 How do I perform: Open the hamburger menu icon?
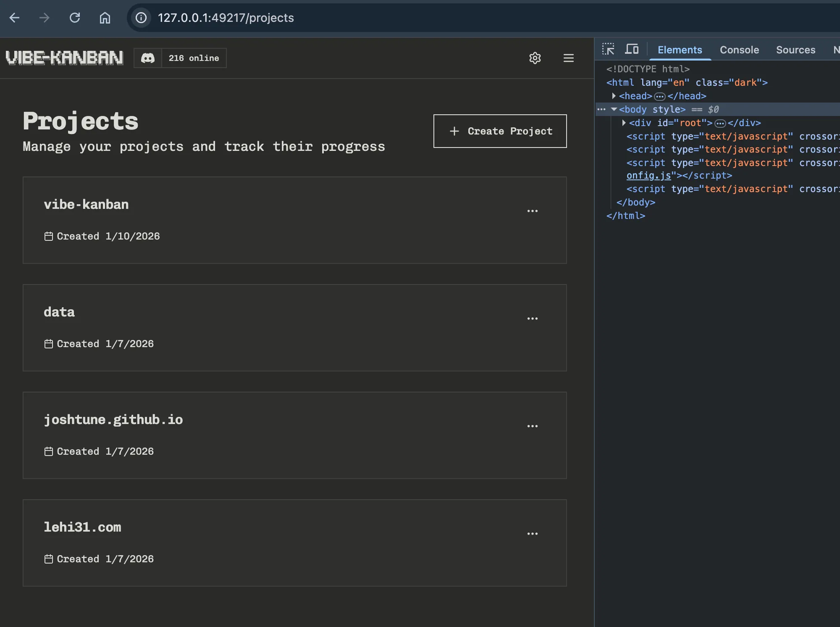(568, 58)
